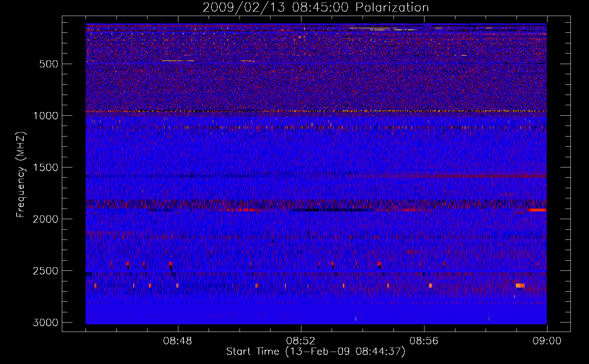Click the orange burst near 08:59 at 2650 MHz
Viewport: 589px width, 364px height.
click(520, 285)
